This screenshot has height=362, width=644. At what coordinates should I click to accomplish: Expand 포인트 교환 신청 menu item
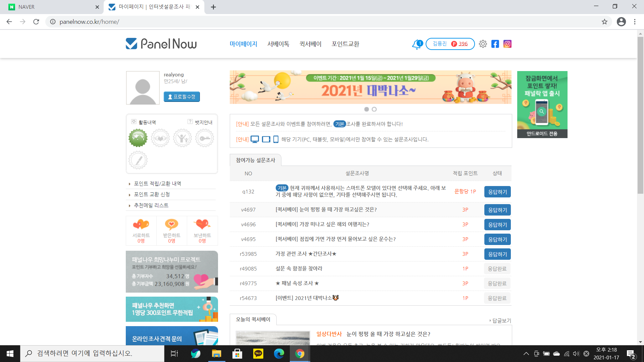152,194
